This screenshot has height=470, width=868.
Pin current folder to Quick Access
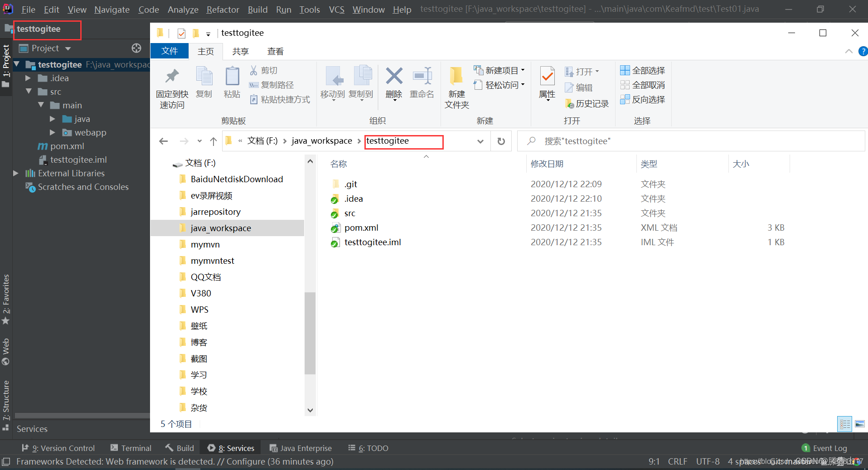pos(171,86)
